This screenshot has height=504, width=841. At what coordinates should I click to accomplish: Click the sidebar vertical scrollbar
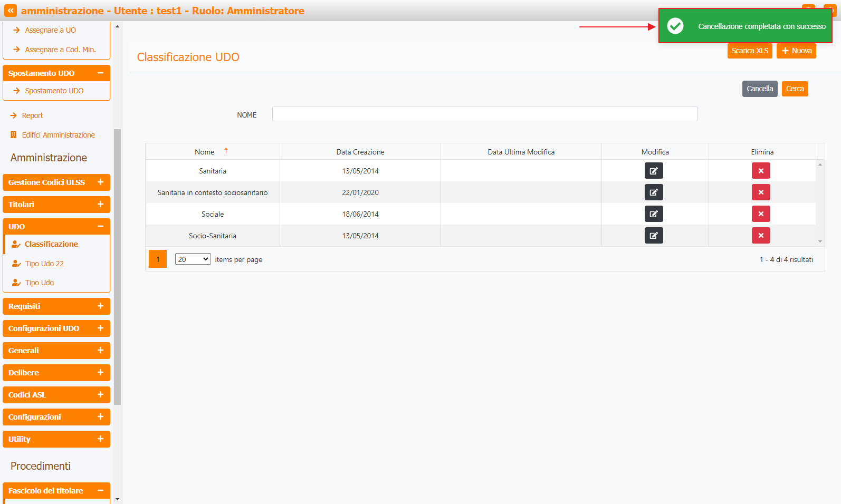pos(117,264)
